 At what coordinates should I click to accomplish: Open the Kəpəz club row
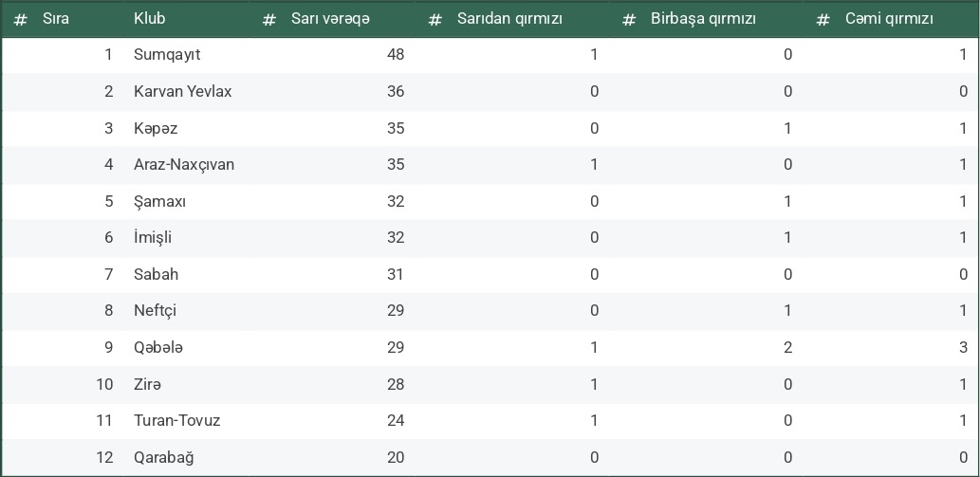pyautogui.click(x=156, y=128)
